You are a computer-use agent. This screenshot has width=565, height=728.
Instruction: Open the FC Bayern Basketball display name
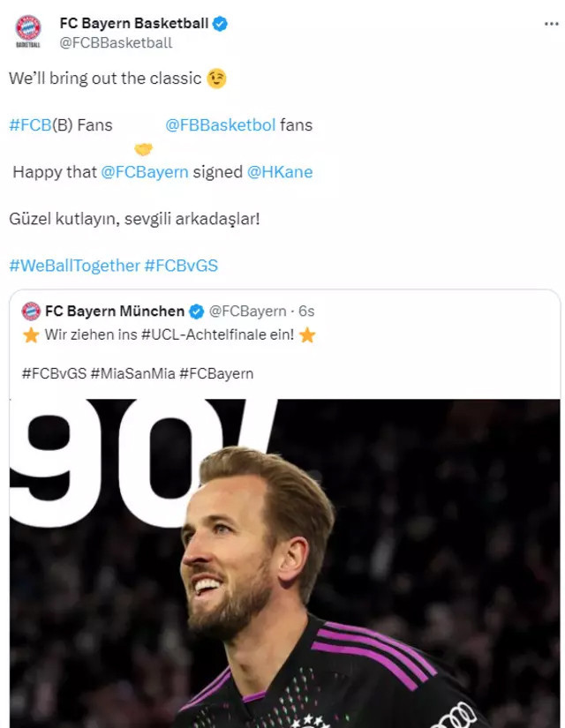(x=134, y=24)
